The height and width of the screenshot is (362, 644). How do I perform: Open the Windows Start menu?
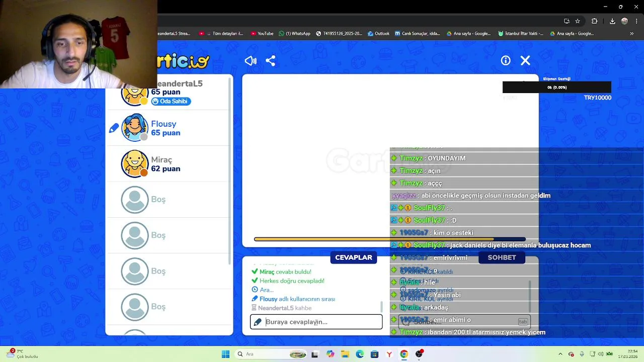pyautogui.click(x=225, y=354)
